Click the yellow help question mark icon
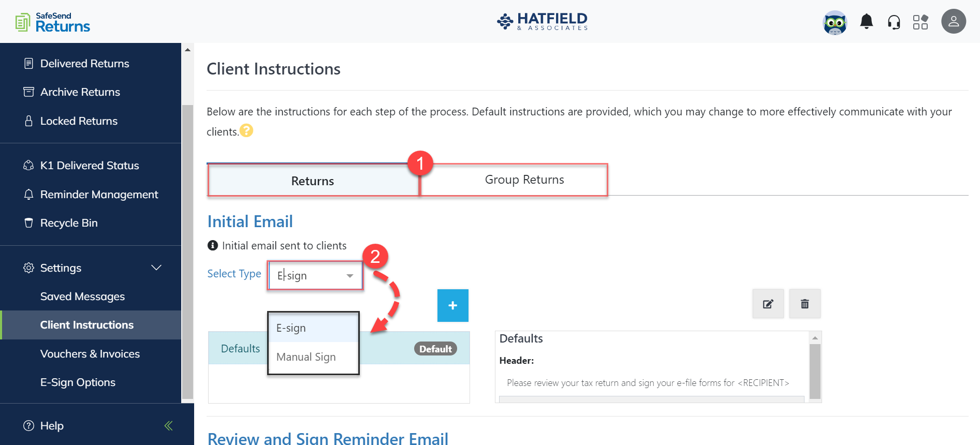 (x=247, y=130)
